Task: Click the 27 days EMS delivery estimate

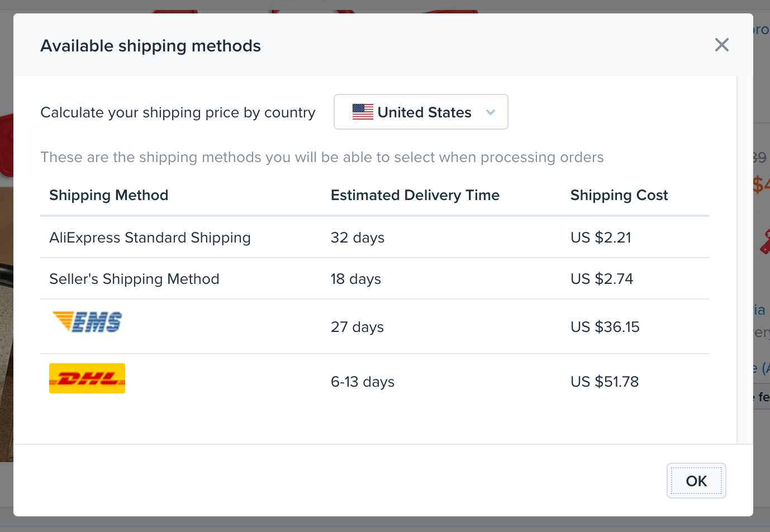Action: click(357, 327)
